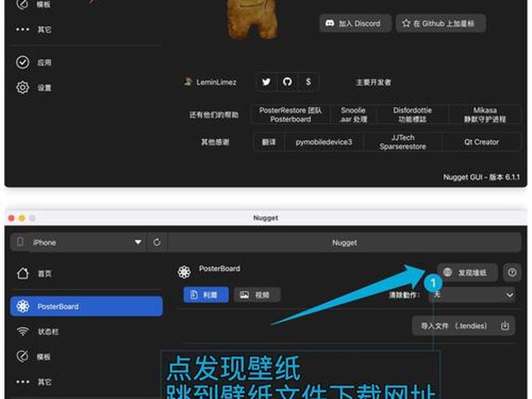Click the settings gear icon in upper window

pos(23,88)
